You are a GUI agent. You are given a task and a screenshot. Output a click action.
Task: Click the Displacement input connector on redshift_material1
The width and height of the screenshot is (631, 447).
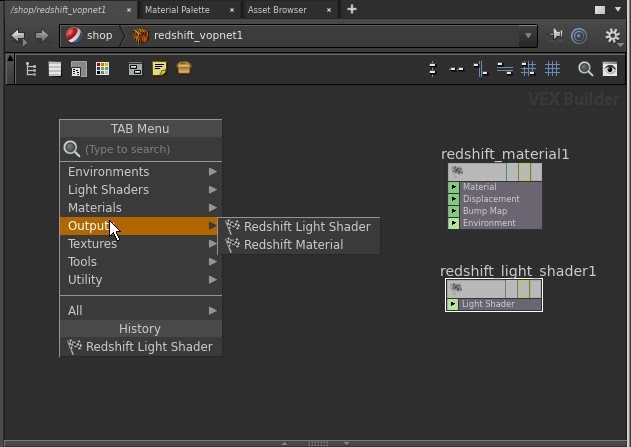coord(454,199)
